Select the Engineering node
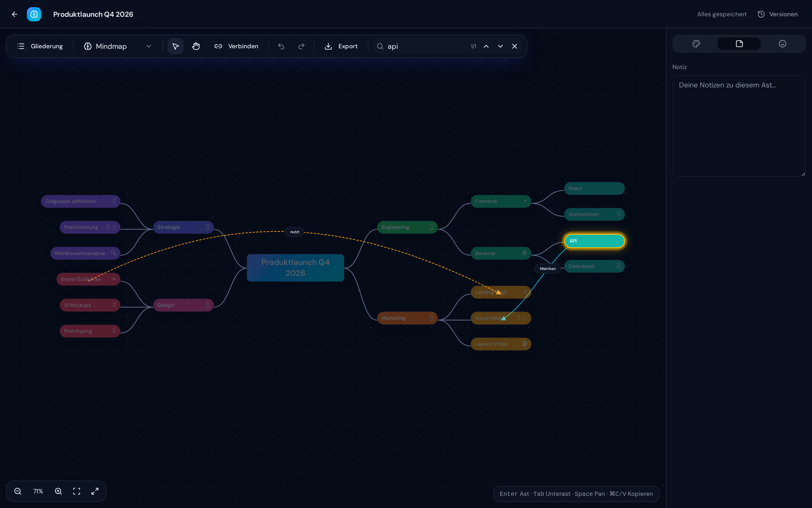 click(407, 227)
